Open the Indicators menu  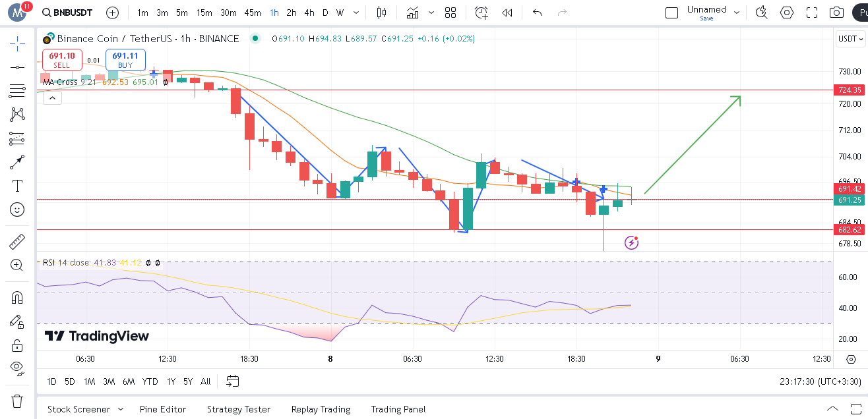pyautogui.click(x=413, y=13)
